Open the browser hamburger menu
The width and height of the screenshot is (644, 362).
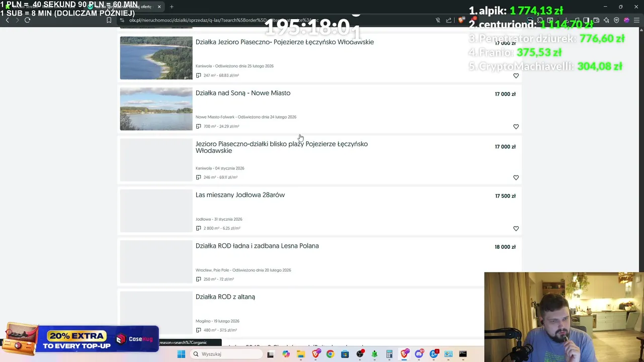coord(636,20)
